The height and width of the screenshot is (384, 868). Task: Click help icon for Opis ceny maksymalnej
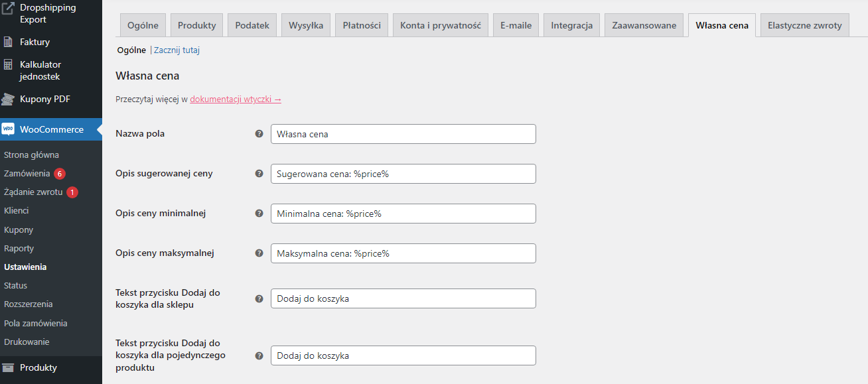[259, 253]
